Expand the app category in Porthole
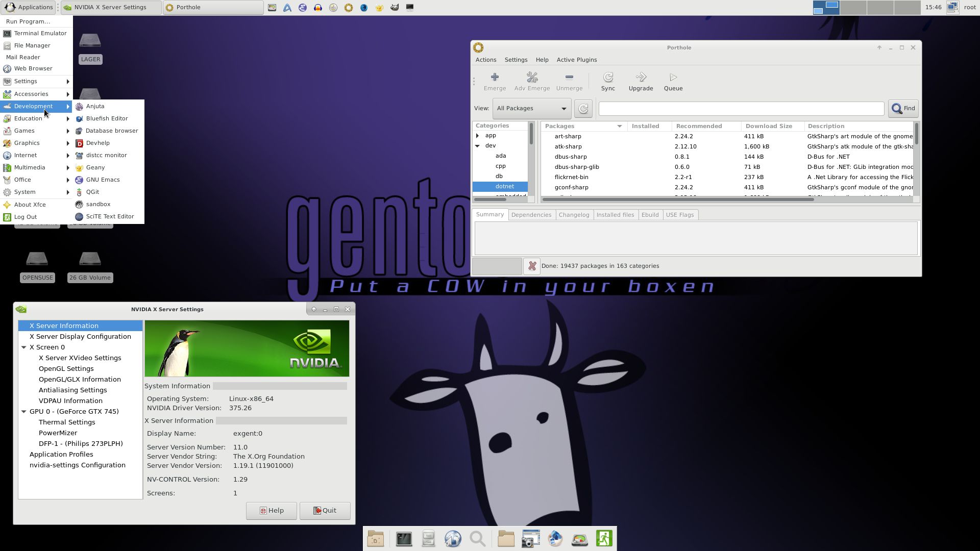This screenshot has width=980, height=551. (478, 136)
